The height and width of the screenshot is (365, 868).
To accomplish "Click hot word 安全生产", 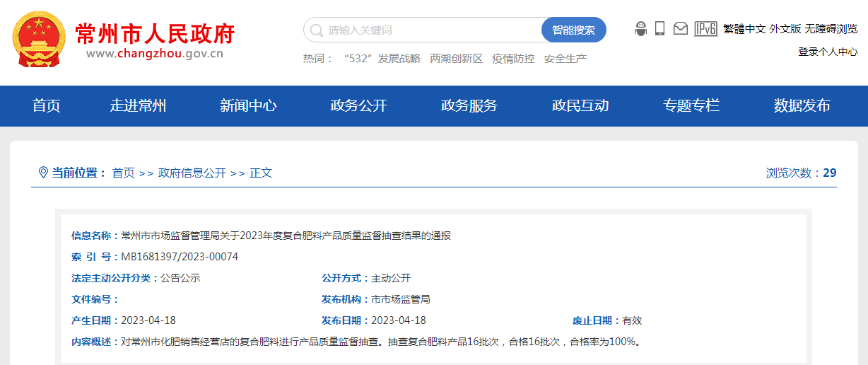I will 565,59.
